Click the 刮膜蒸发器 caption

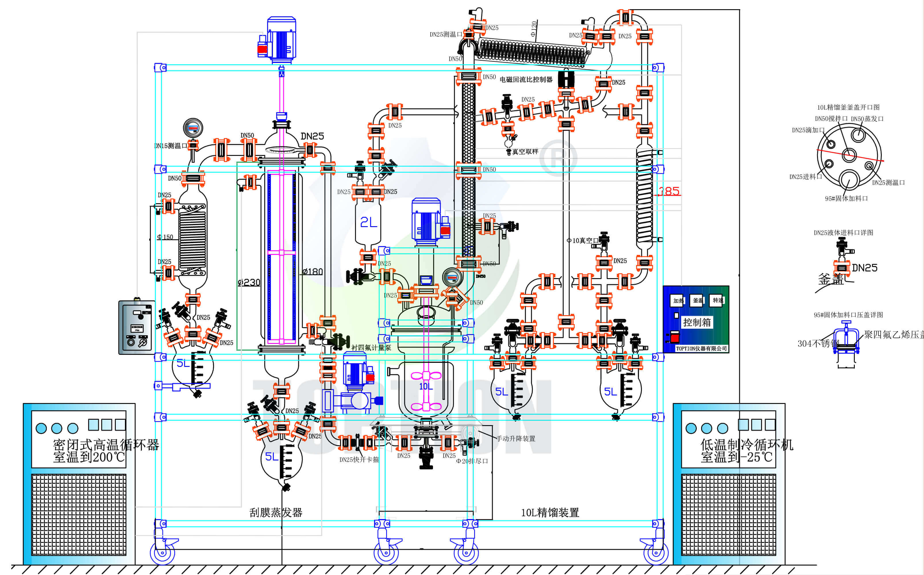pyautogui.click(x=276, y=513)
